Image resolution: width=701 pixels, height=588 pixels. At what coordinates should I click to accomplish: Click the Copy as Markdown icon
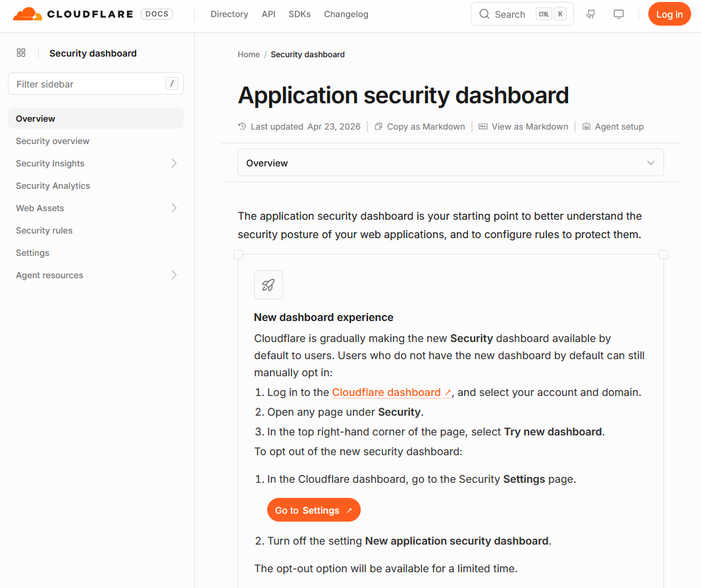pyautogui.click(x=378, y=126)
